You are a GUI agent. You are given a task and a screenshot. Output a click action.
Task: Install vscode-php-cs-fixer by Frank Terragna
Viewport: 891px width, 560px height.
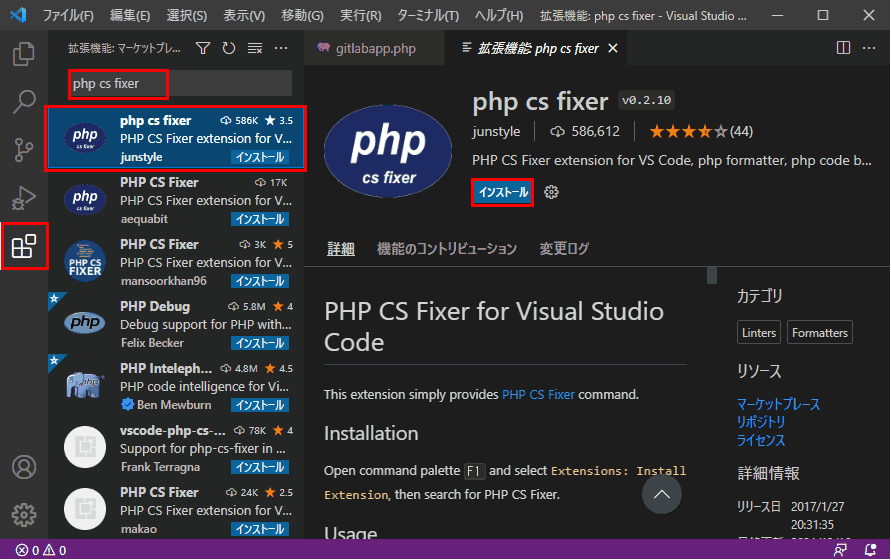tap(260, 467)
